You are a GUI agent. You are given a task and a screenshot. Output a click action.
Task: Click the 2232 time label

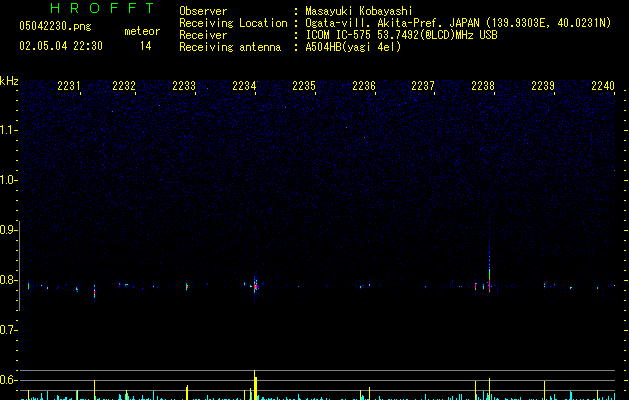click(124, 86)
